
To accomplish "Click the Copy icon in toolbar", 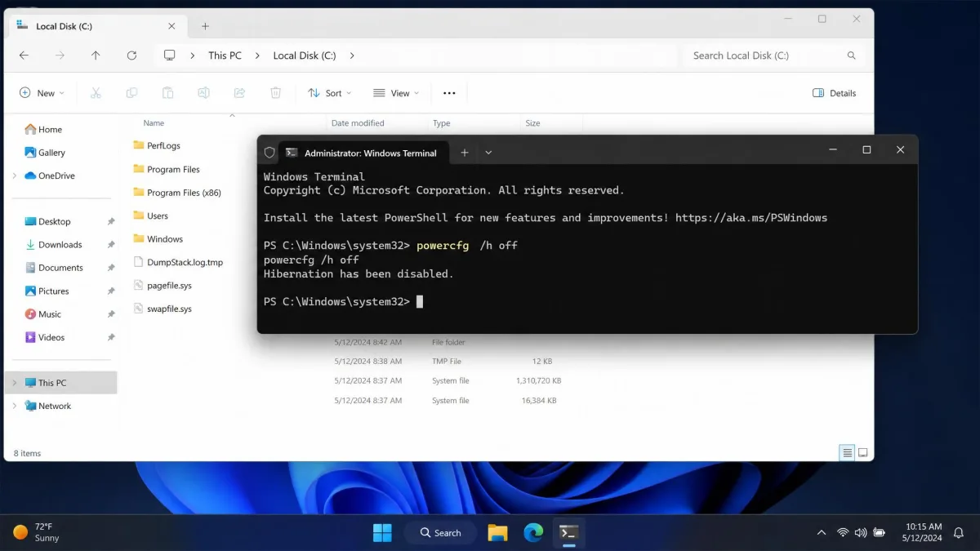I will [x=131, y=93].
